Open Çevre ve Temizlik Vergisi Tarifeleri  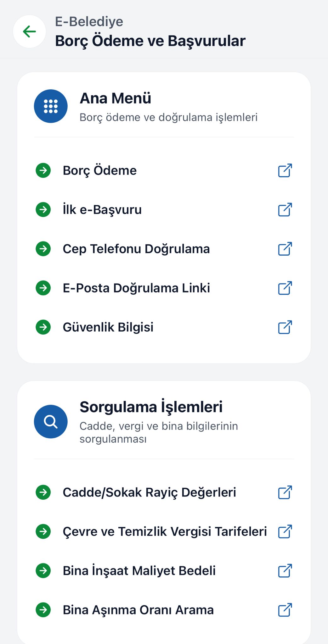(165, 531)
